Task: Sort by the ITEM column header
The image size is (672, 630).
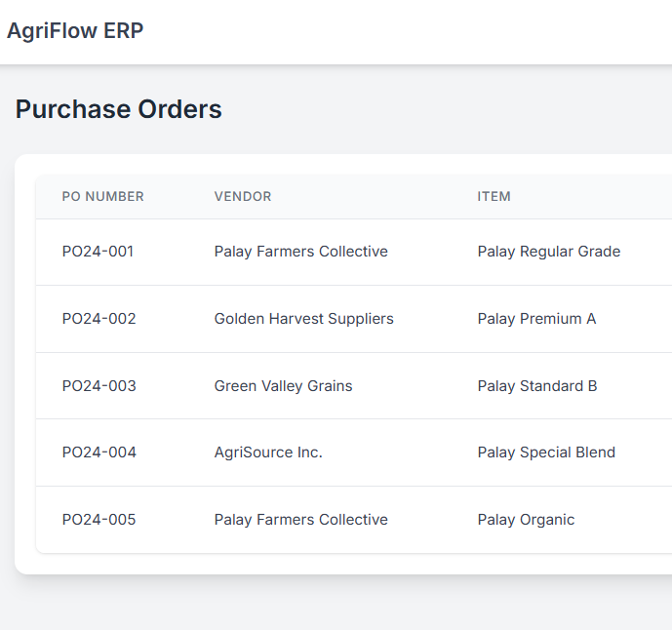Action: (494, 197)
